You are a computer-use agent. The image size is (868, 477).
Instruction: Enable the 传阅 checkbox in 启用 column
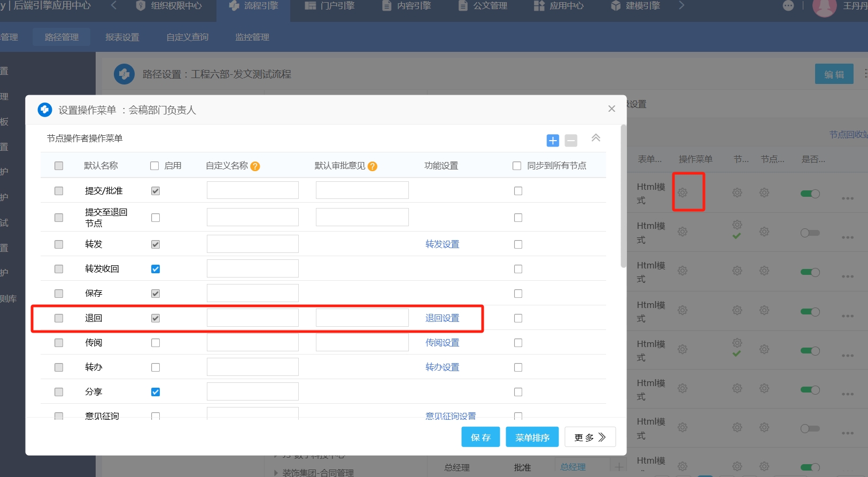point(156,343)
